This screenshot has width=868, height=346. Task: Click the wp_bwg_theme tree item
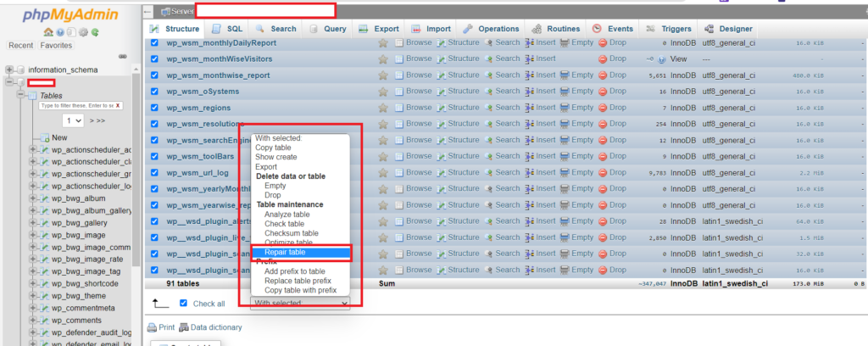[x=79, y=296]
